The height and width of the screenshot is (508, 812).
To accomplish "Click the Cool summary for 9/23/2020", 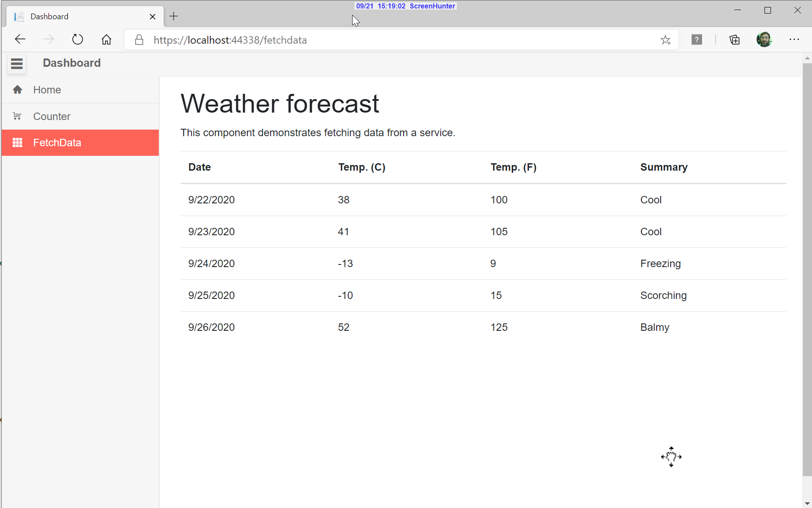I will 651,232.
